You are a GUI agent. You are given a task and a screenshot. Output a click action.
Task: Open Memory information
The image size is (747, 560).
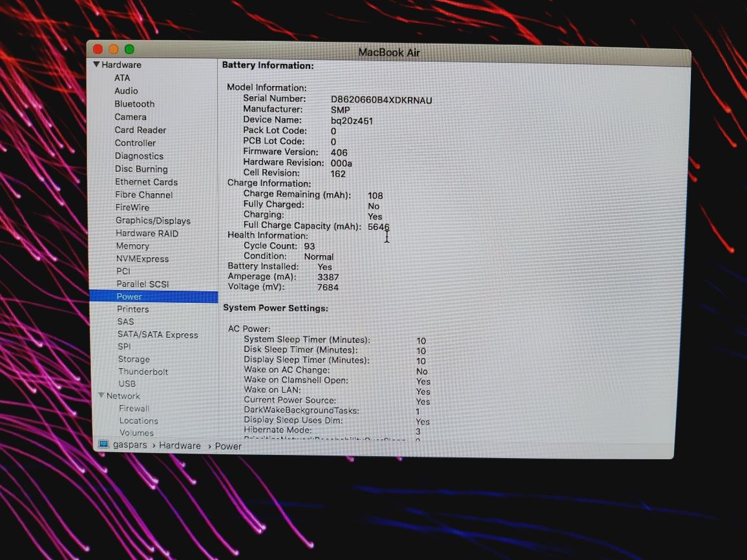pos(133,245)
